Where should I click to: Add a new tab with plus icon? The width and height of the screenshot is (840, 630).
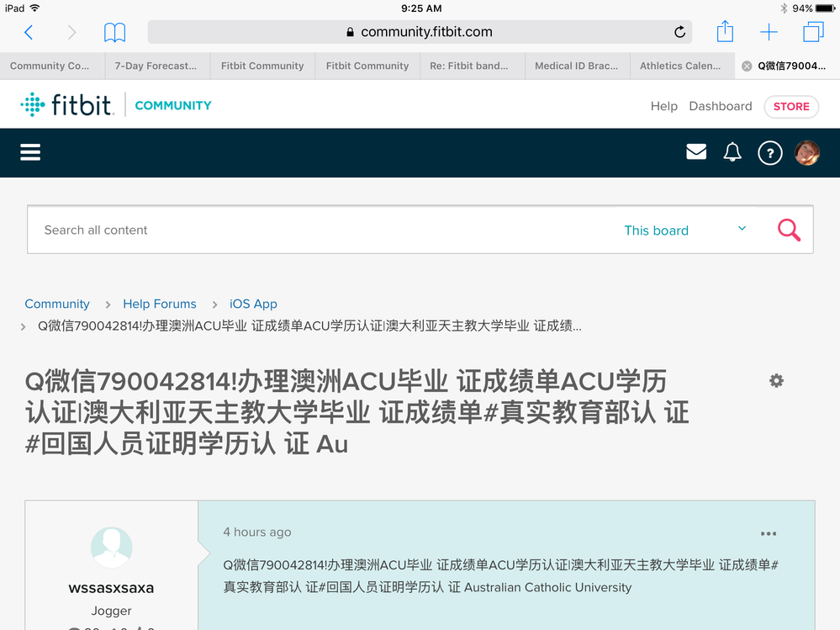[x=769, y=32]
